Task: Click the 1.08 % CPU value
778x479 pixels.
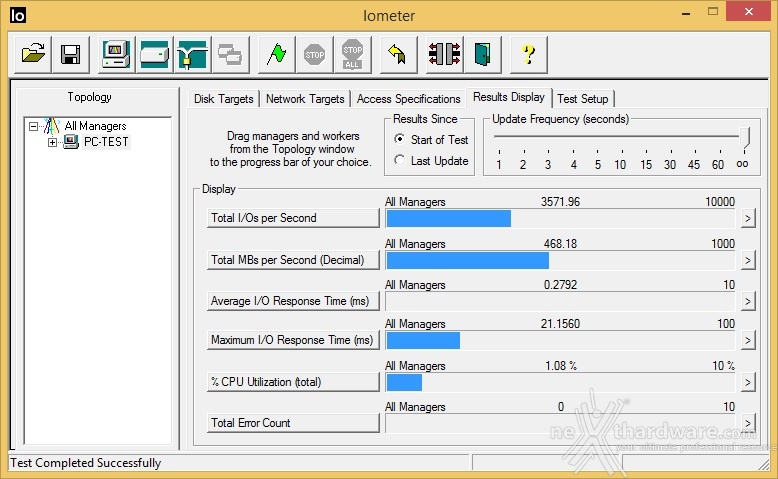Action: tap(561, 366)
